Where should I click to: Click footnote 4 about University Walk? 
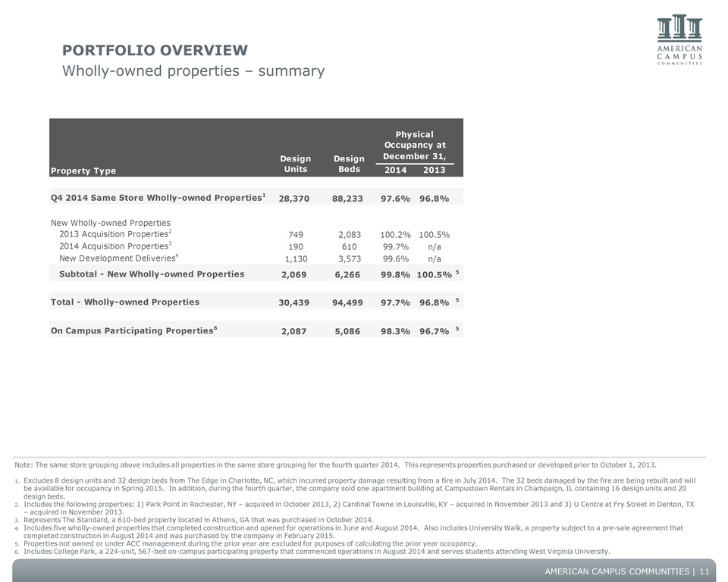(x=349, y=531)
